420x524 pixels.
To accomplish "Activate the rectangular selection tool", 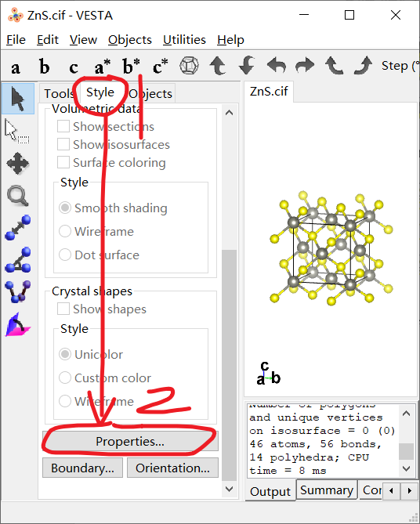I will 18,132.
